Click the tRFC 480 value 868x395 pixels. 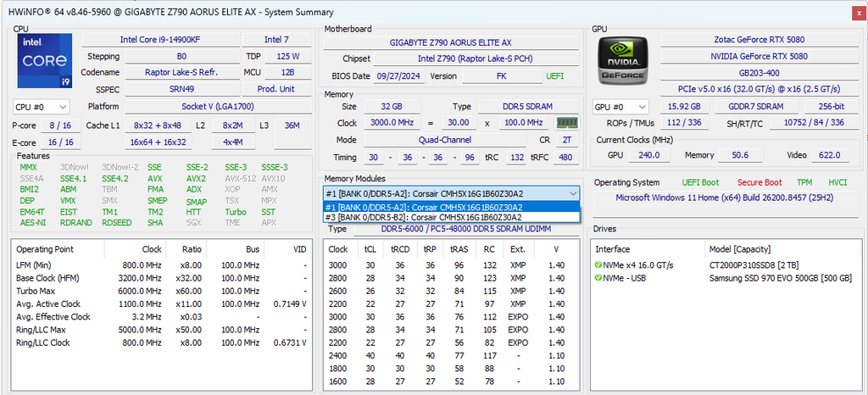coord(565,157)
